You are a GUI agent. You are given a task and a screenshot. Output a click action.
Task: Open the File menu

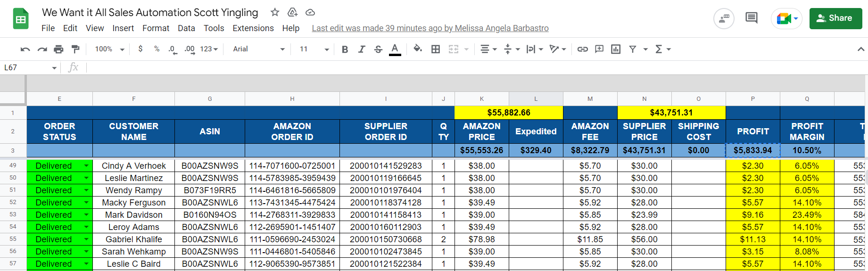(x=48, y=28)
